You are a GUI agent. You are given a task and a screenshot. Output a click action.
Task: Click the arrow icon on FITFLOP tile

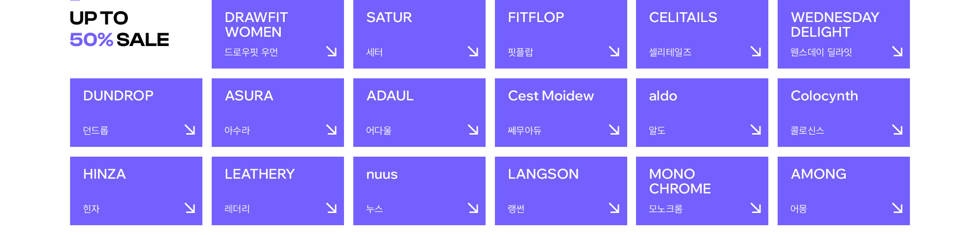[614, 51]
